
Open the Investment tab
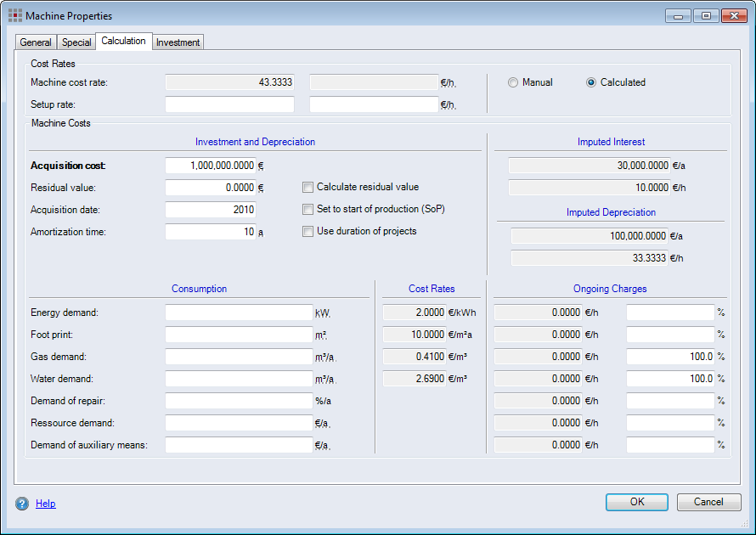coord(178,42)
